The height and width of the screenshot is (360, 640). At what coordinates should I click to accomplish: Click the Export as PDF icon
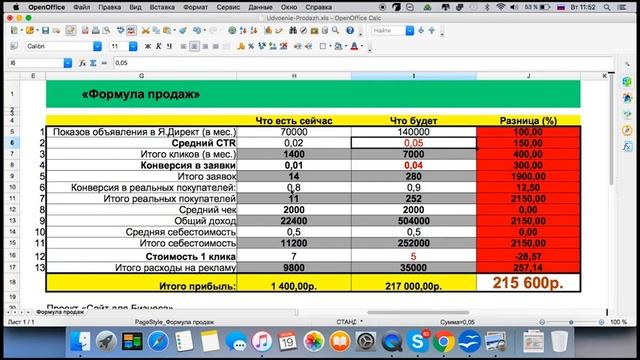[x=85, y=31]
